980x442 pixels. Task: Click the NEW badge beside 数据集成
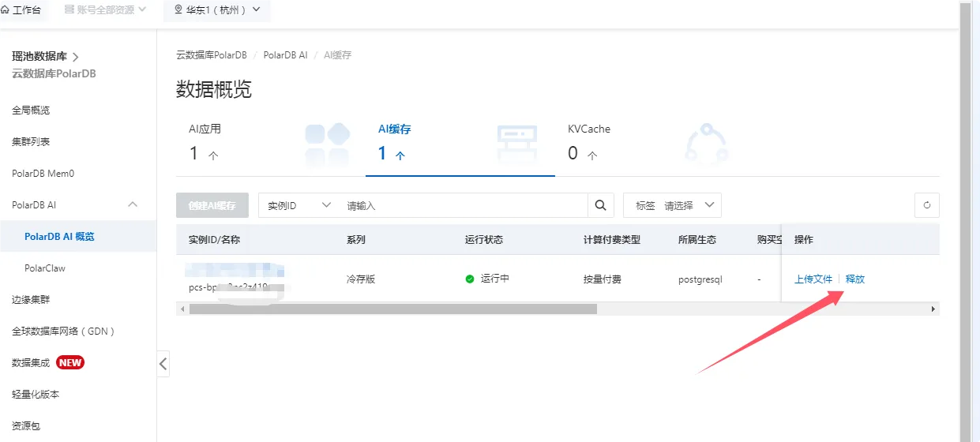click(70, 362)
